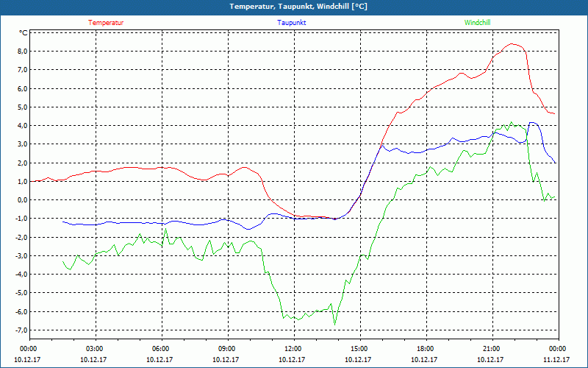Click the -3,0 y-axis value
Viewport: 588px width, 368px height.
tap(21, 255)
